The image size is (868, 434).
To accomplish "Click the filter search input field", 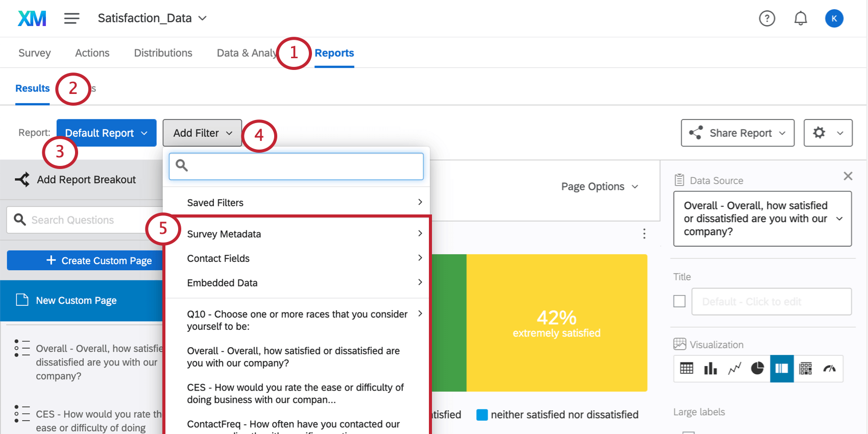I will click(296, 166).
